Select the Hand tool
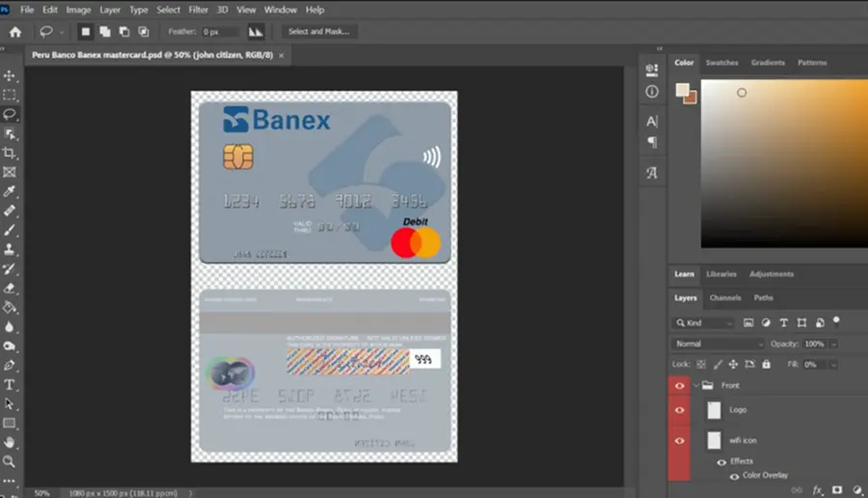The image size is (868, 498). click(x=10, y=442)
